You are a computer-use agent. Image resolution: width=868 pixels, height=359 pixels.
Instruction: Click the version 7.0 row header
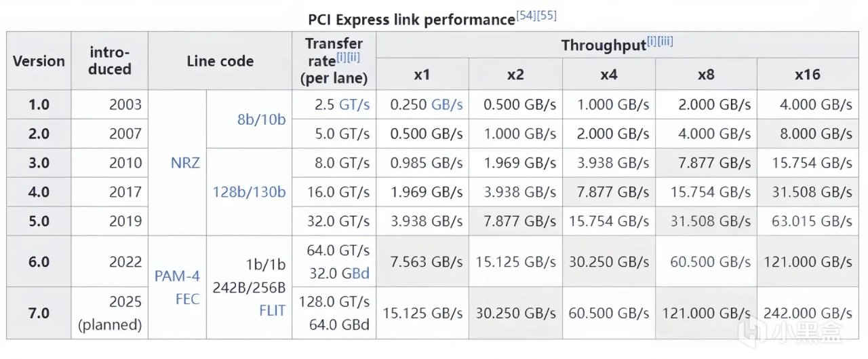(x=39, y=313)
